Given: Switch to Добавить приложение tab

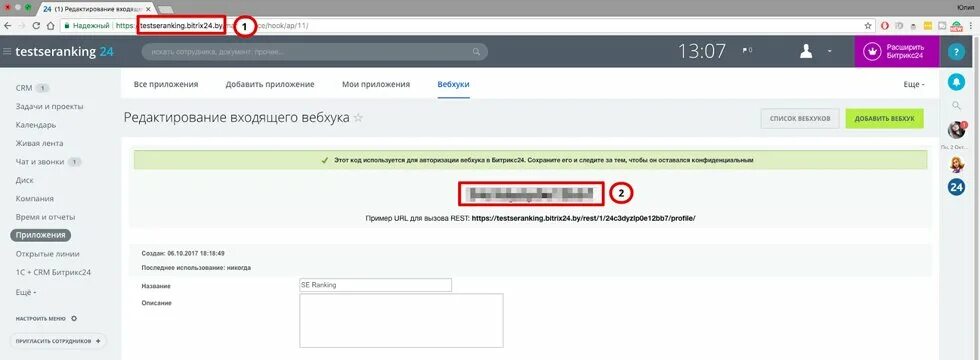Looking at the screenshot, I should [270, 84].
